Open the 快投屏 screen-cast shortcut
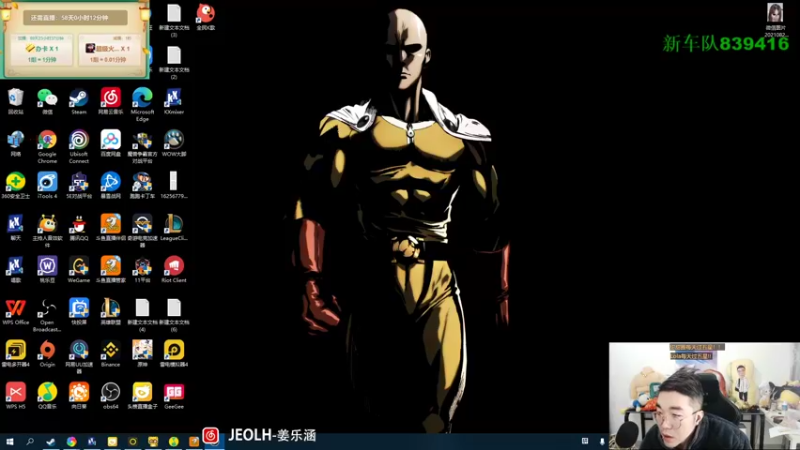Image resolution: width=800 pixels, height=450 pixels. (79, 309)
